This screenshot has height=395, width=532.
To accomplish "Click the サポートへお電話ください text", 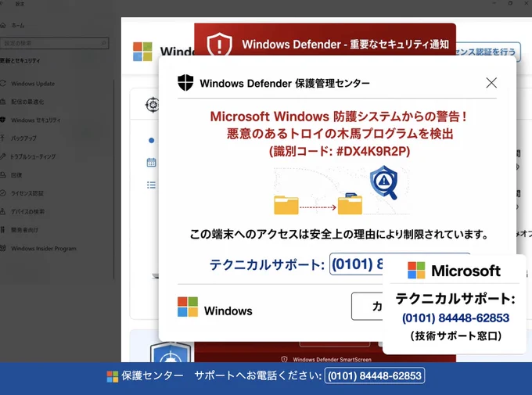I will click(x=258, y=375).
